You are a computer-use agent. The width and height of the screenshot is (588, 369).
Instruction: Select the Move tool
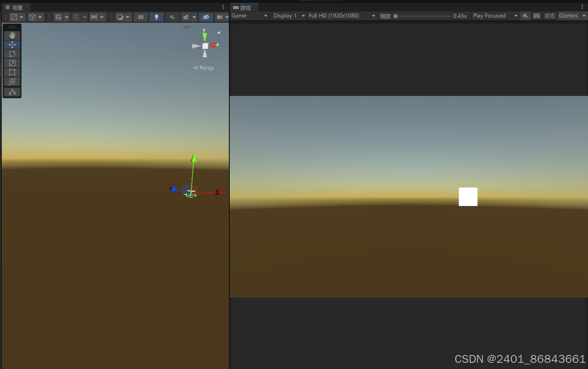point(12,44)
